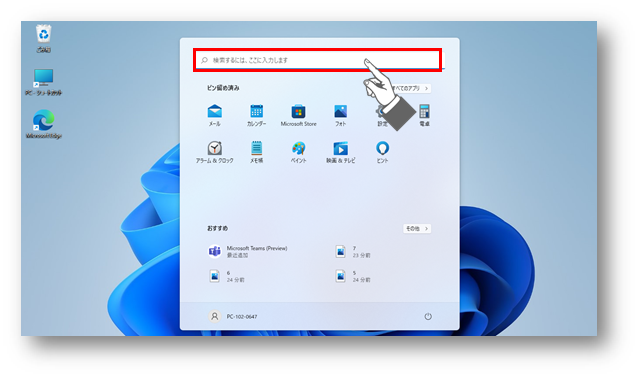639x378 pixels.
Task: Launch Microsoft Store from pinned apps
Action: point(298,115)
